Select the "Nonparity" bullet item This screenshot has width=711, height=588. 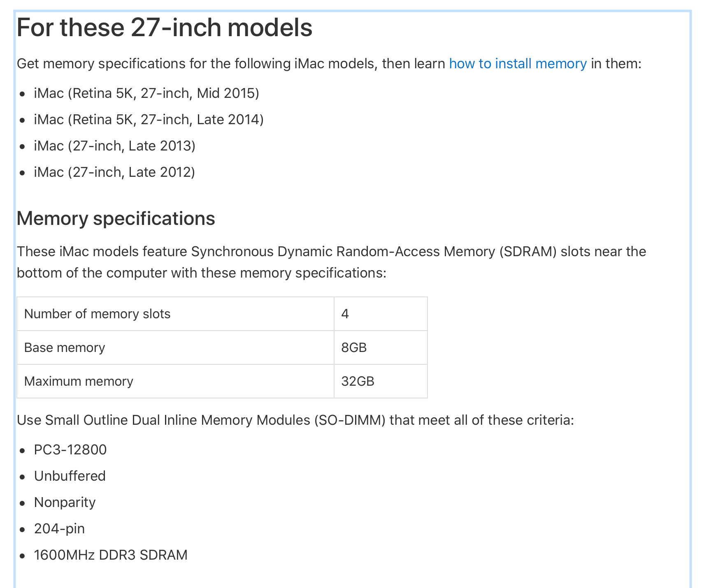tap(65, 502)
